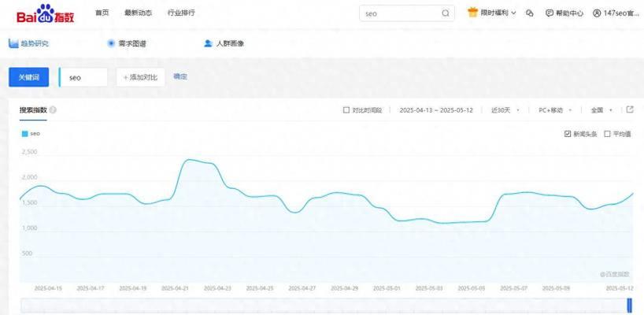
Task: Click the 帮助中心 chat icon
Action: 550,13
